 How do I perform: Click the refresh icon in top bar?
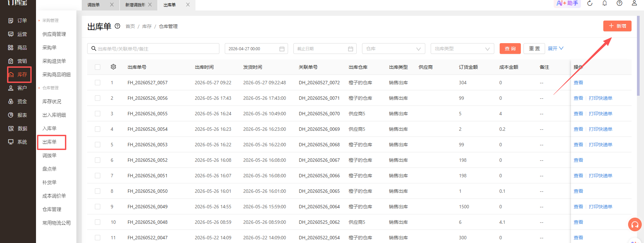pos(590,3)
